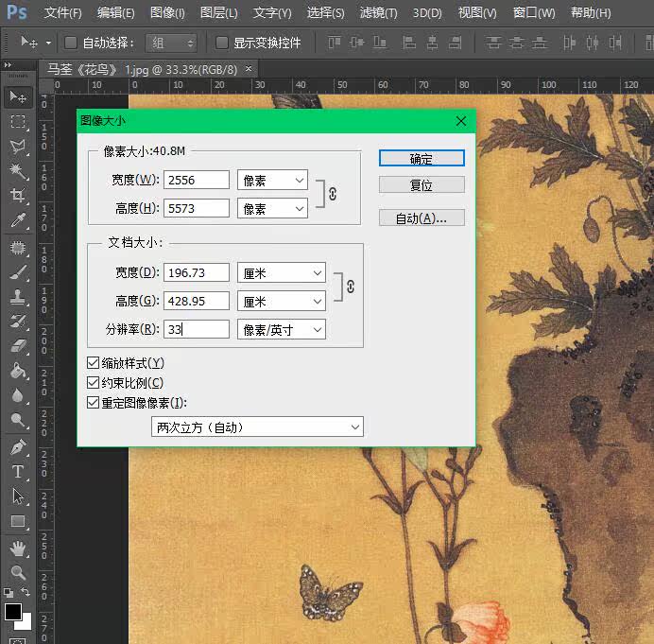654x644 pixels.
Task: Open pixel width unit dropdown
Action: pyautogui.click(x=273, y=181)
